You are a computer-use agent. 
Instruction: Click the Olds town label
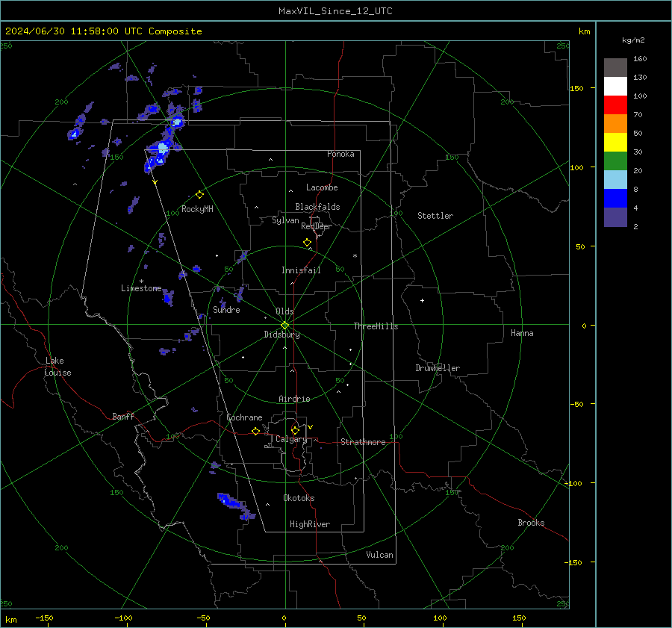pyautogui.click(x=284, y=311)
